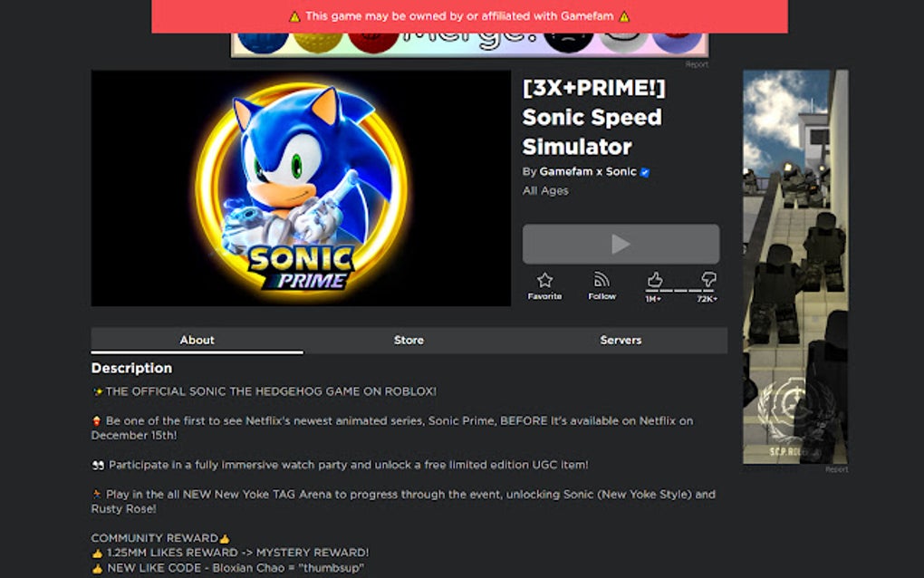924x578 pixels.
Task: Click the warning triangle in the Gamefam banner
Action: [294, 15]
